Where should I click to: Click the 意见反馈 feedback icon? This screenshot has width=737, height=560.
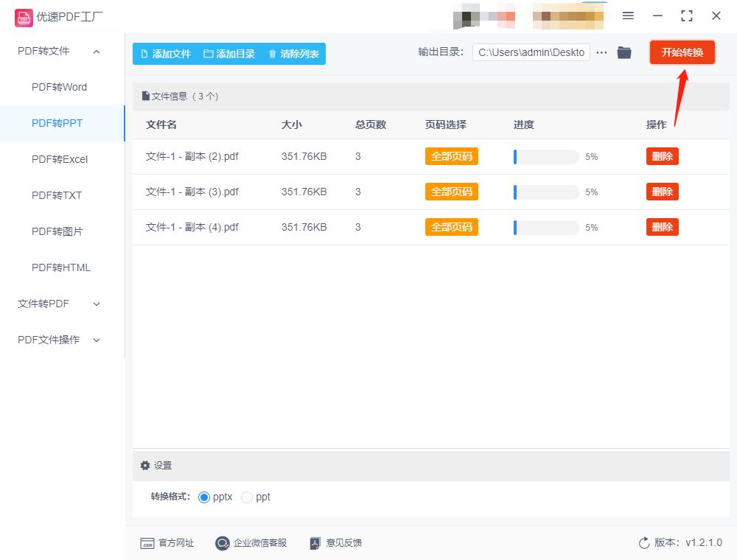(x=316, y=543)
